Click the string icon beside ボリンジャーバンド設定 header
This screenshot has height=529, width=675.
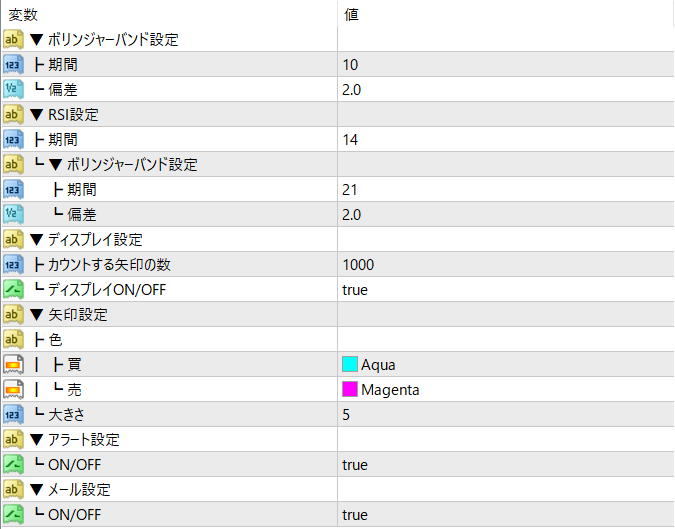click(x=13, y=40)
